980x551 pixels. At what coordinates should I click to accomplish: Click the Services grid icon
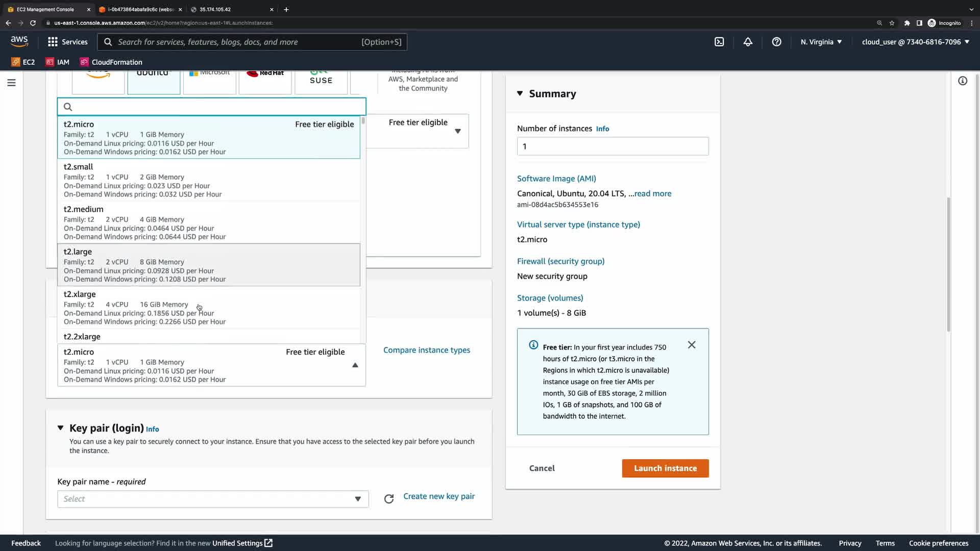[x=53, y=42]
